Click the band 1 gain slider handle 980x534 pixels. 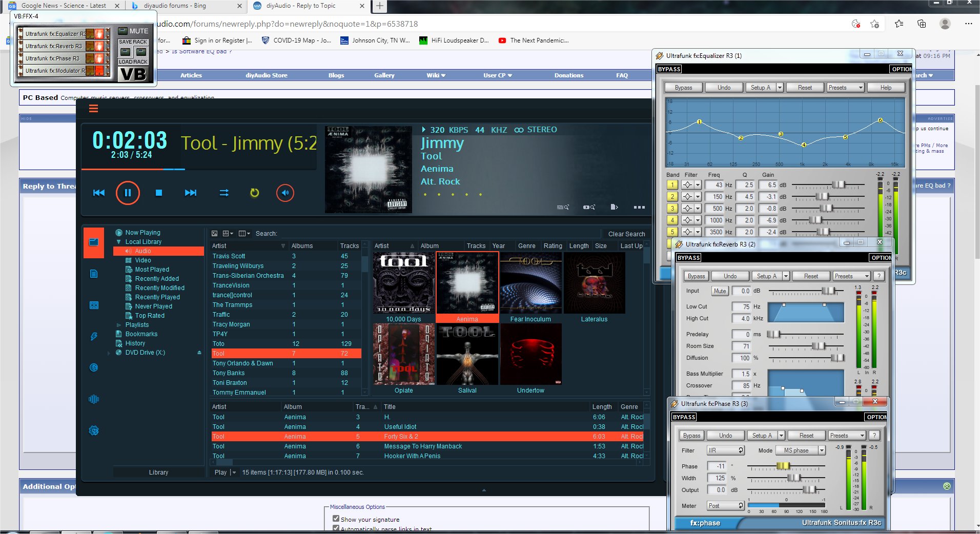click(x=839, y=185)
